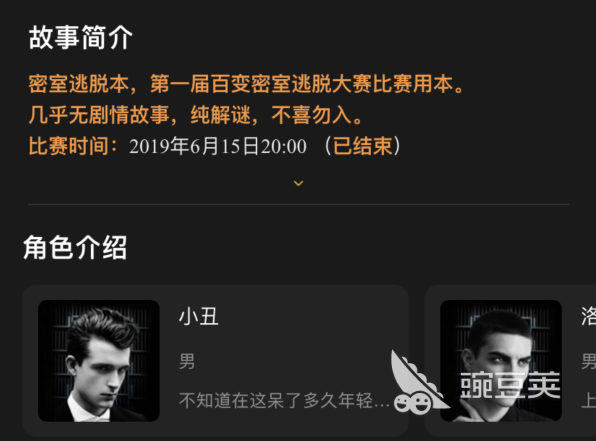Click the 男 gender label under 小丑
Screen dimensions: 596x441
[187, 361]
